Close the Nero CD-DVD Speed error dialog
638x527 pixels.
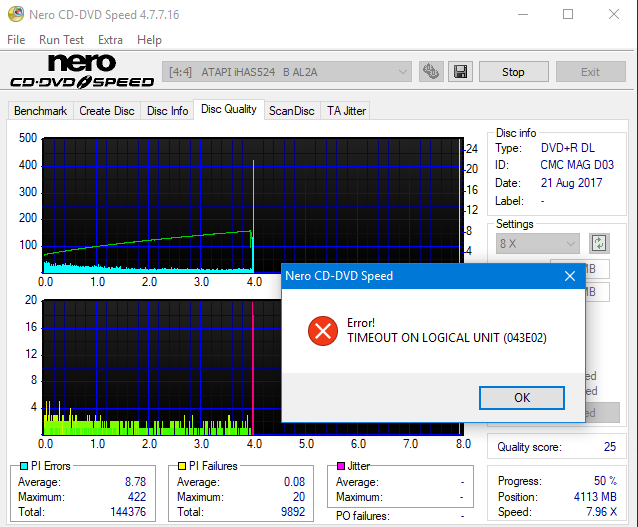coord(570,276)
